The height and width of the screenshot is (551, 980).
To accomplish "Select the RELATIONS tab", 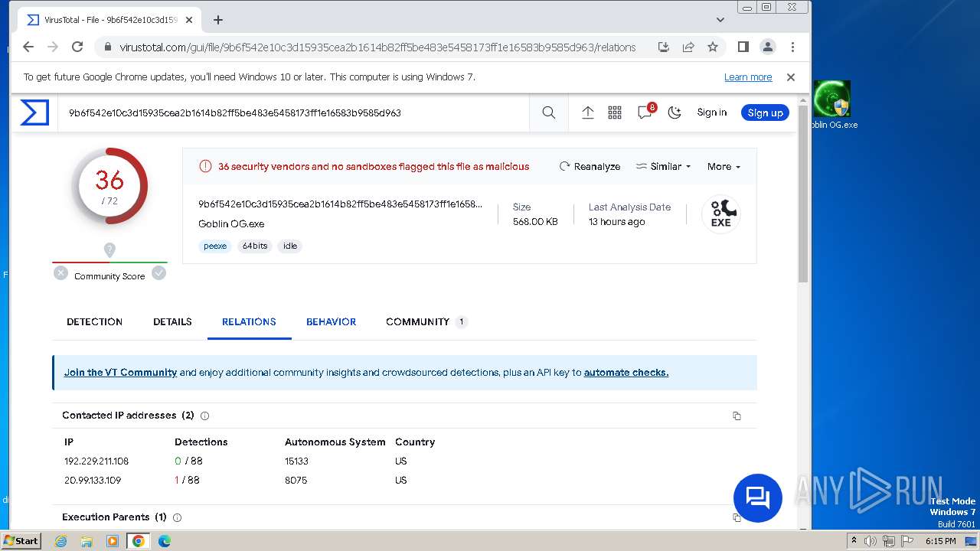I will click(249, 321).
